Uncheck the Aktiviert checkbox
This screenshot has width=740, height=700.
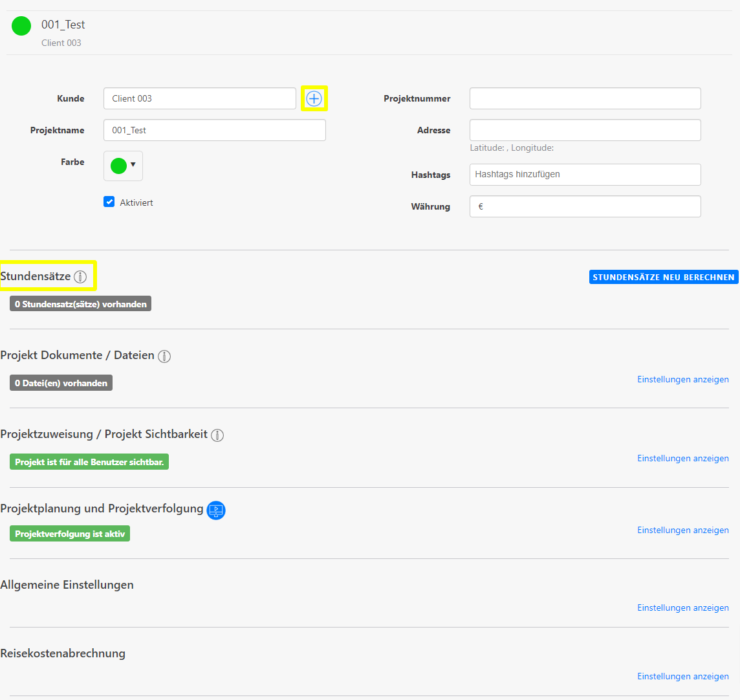pyautogui.click(x=109, y=201)
